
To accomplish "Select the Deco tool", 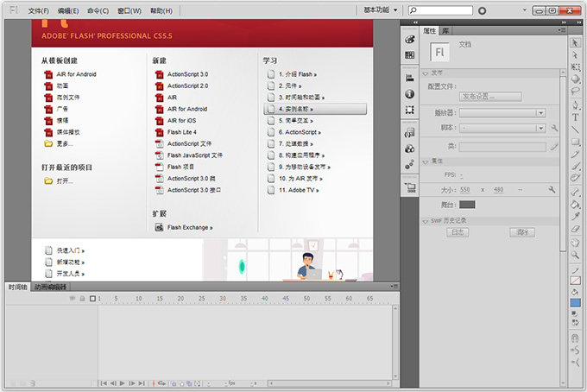I will click(x=575, y=178).
